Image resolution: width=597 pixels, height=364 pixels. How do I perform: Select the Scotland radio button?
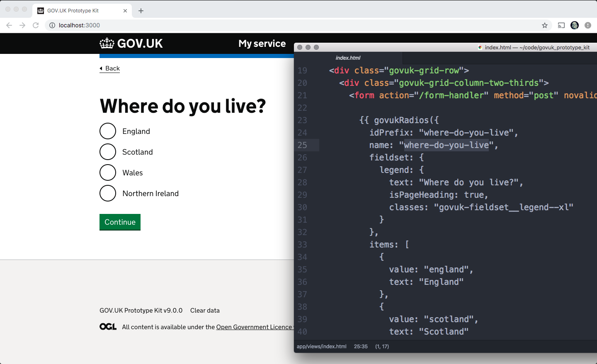coord(108,152)
